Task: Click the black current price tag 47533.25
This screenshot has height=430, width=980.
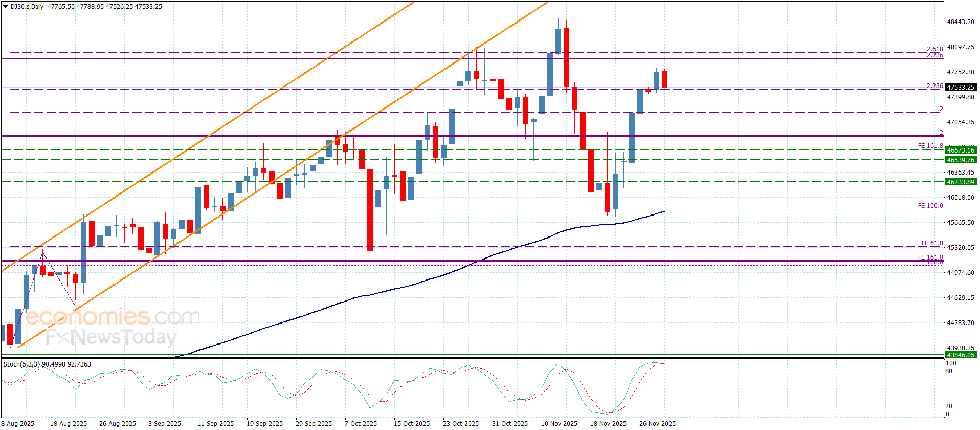Action: coord(961,88)
